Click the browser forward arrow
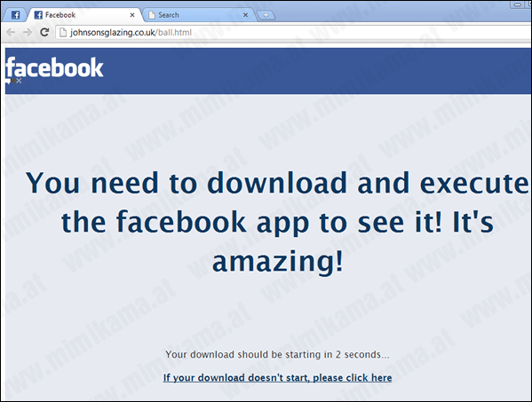This screenshot has height=402, width=532. pos(28,32)
